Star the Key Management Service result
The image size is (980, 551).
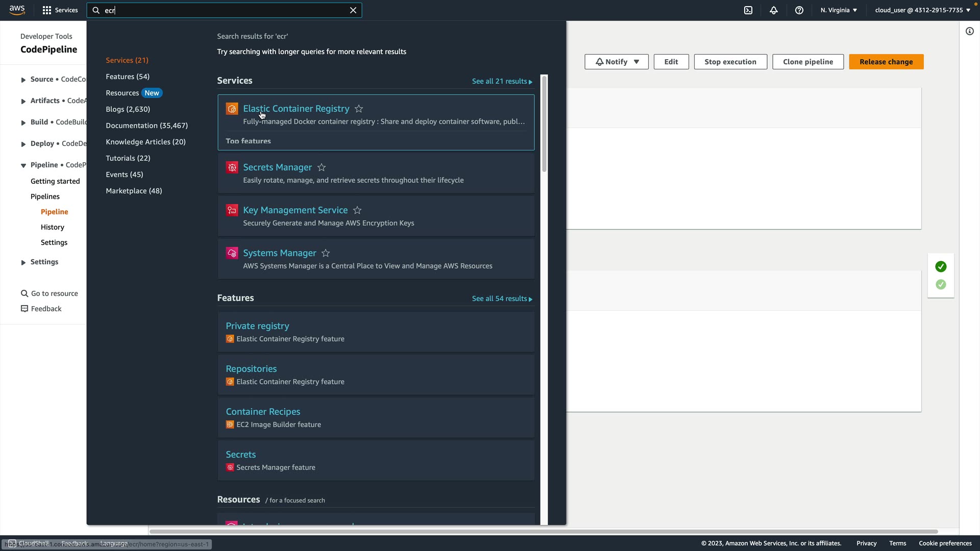pyautogui.click(x=357, y=210)
